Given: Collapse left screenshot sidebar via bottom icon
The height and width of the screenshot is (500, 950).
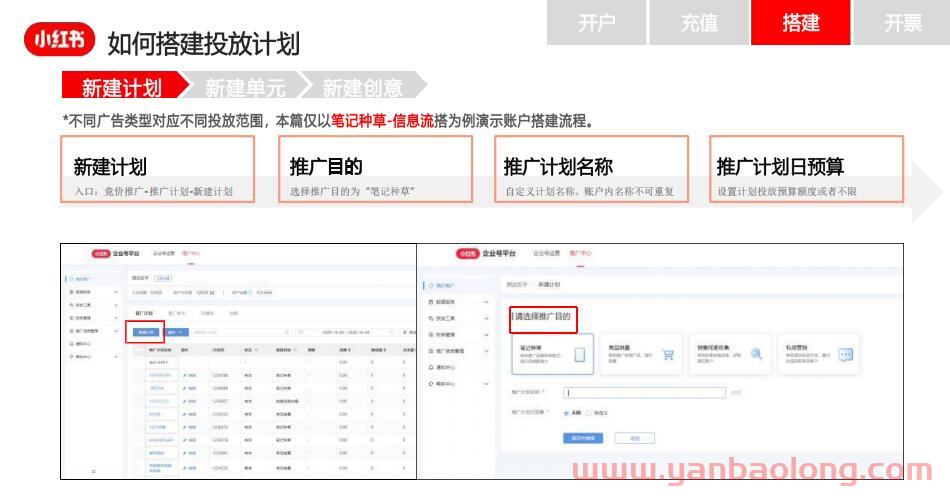Looking at the screenshot, I should point(93,471).
